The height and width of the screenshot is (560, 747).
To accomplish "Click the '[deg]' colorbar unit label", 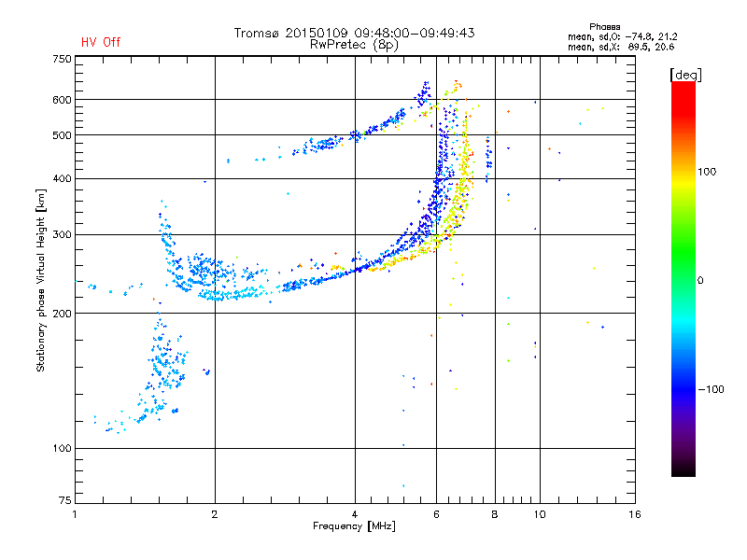I will [x=685, y=75].
